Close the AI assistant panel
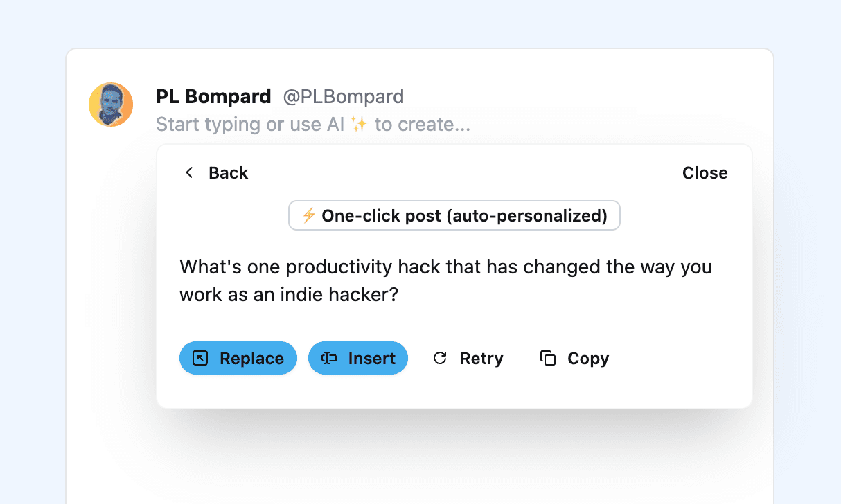Screen dimensions: 841x504 click(x=705, y=172)
